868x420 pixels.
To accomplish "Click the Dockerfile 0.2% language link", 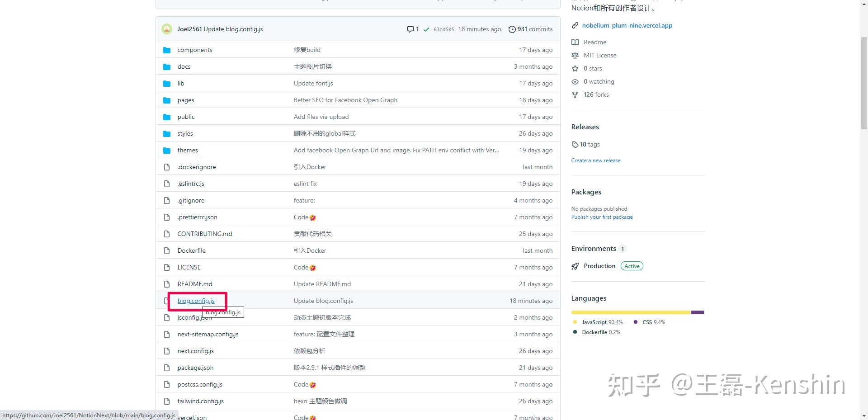I will (596, 332).
